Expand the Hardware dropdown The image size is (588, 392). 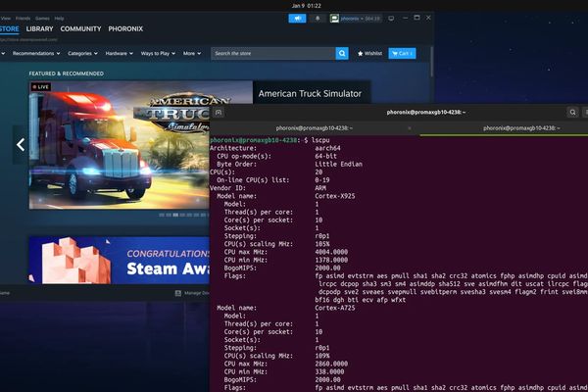(119, 53)
